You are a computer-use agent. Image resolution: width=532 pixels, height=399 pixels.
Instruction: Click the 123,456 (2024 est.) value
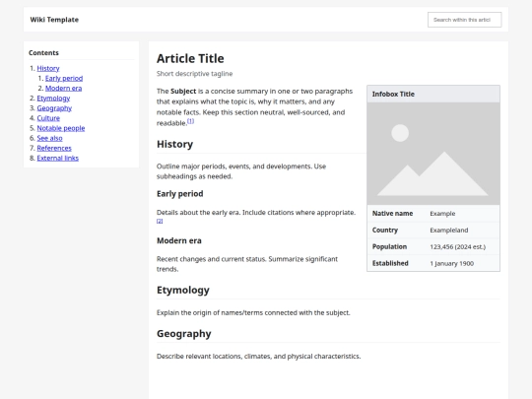pos(458,246)
